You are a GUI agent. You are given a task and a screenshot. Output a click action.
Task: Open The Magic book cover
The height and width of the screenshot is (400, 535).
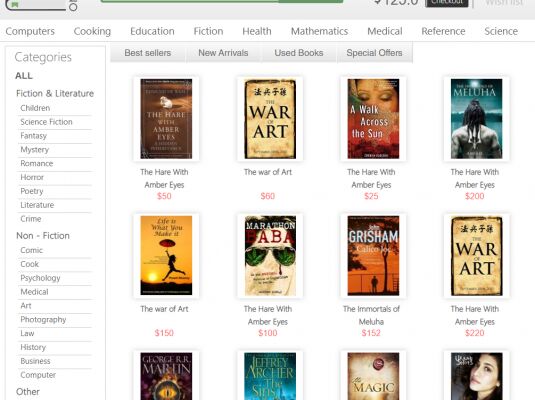(x=373, y=376)
